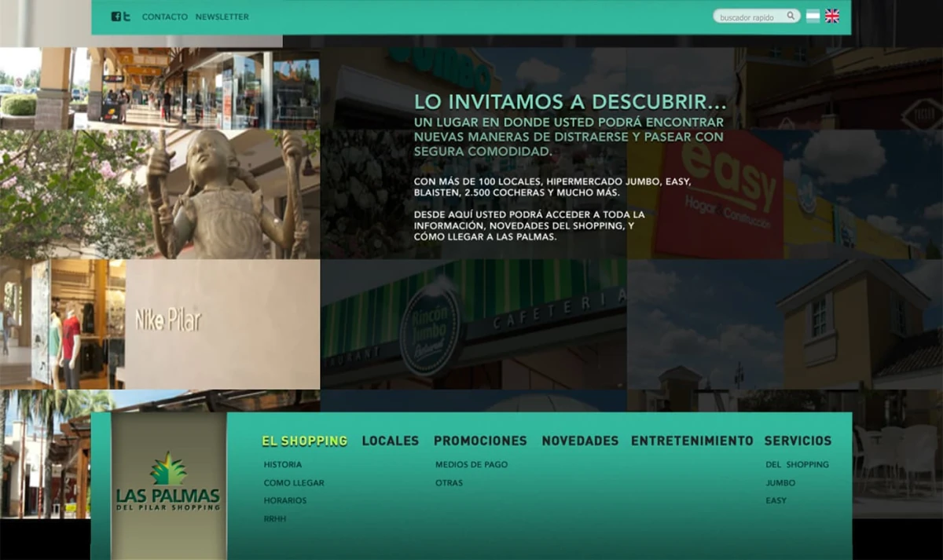Click the LO INVITAMOS A DESCUBRIR heading
This screenshot has width=943, height=560.
(x=570, y=103)
